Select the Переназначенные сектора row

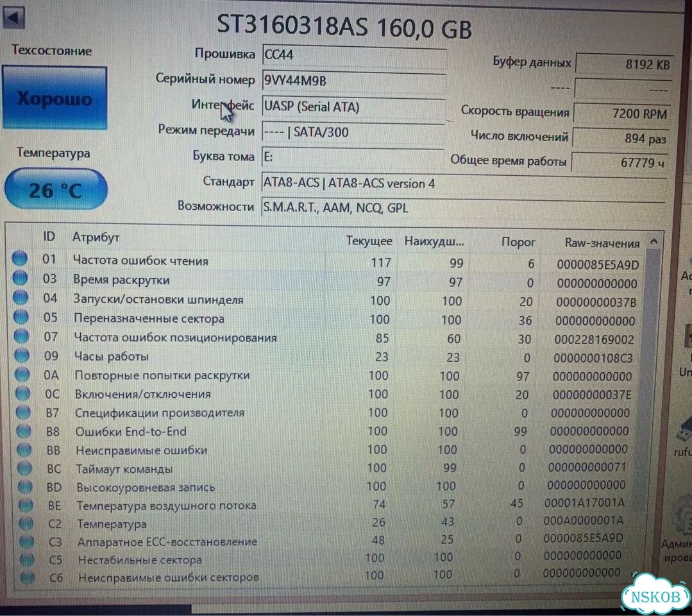pyautogui.click(x=326, y=320)
